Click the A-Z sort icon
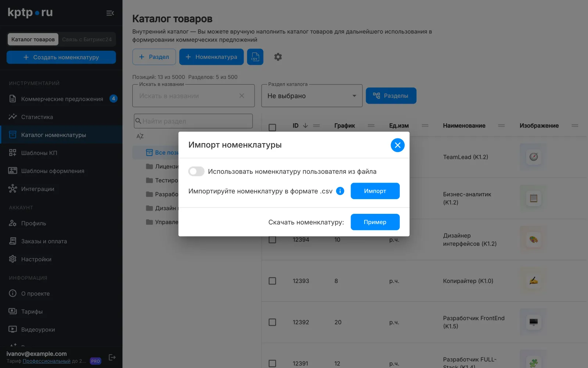The width and height of the screenshot is (588, 368). point(140,136)
